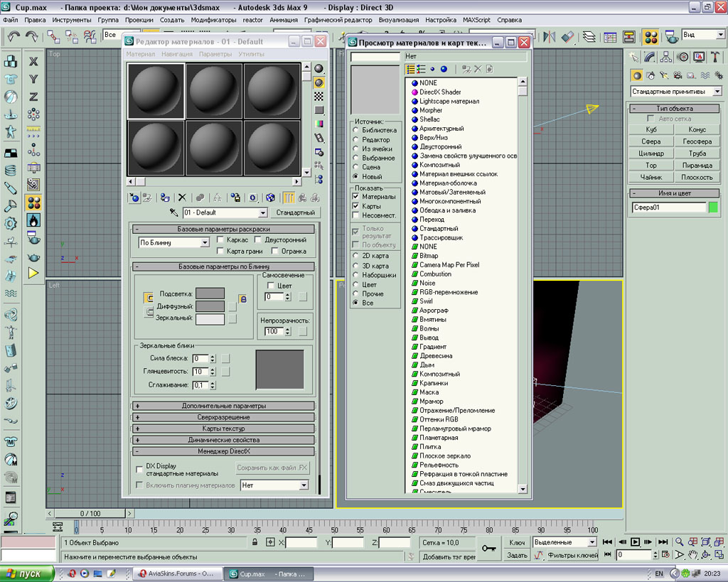This screenshot has height=582, width=728.
Task: Select the Библиотека source radio button
Action: 356,131
